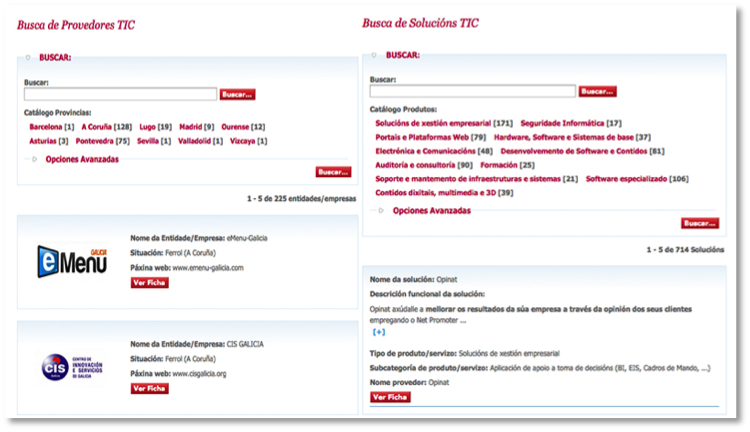
Task: Collapse the BUSCAR panel for solutions
Action: pyautogui.click(x=374, y=55)
